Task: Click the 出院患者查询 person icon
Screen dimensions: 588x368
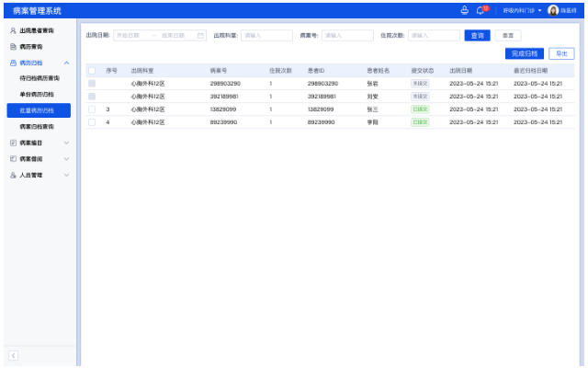Action: pyautogui.click(x=13, y=30)
